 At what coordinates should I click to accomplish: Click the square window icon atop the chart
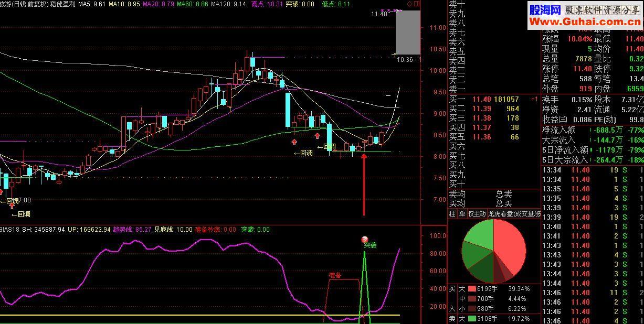coord(417,4)
